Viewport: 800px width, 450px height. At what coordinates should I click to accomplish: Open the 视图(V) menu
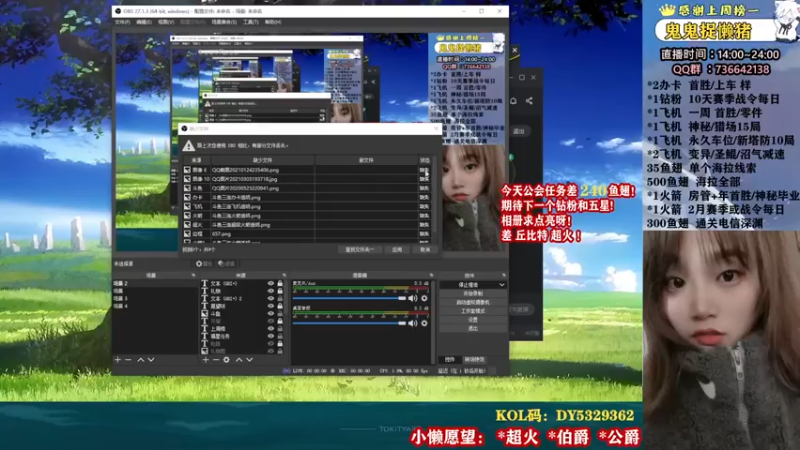[x=166, y=22]
